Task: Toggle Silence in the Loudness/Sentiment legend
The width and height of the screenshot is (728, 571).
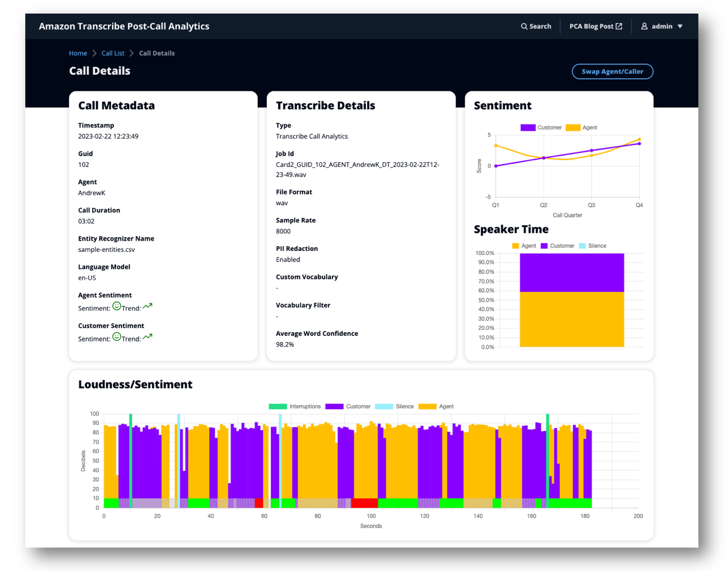Action: click(394, 407)
